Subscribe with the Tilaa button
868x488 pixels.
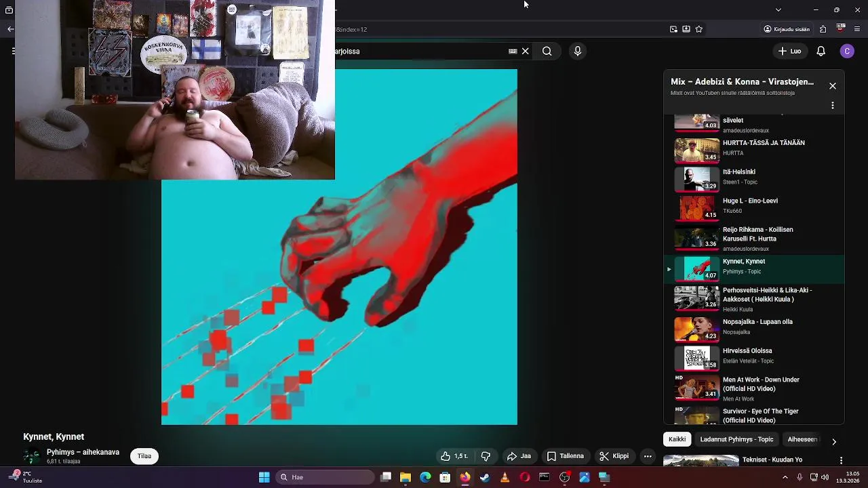point(144,456)
